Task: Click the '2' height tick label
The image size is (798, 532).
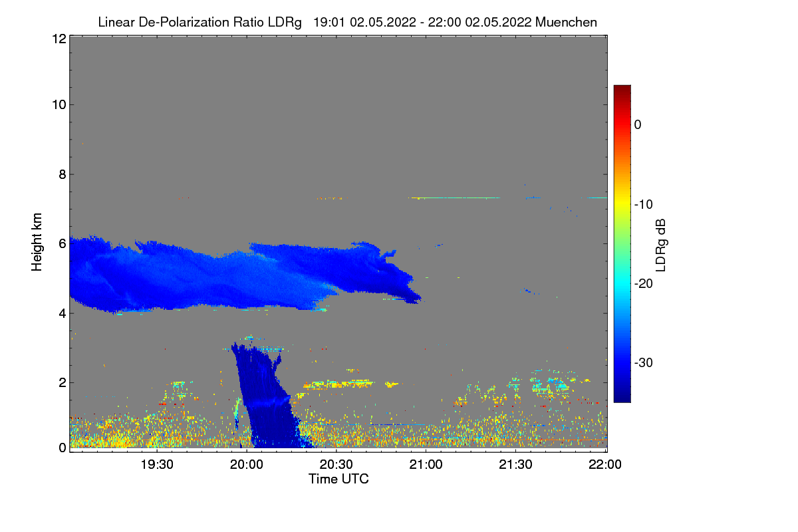Action: (x=62, y=382)
